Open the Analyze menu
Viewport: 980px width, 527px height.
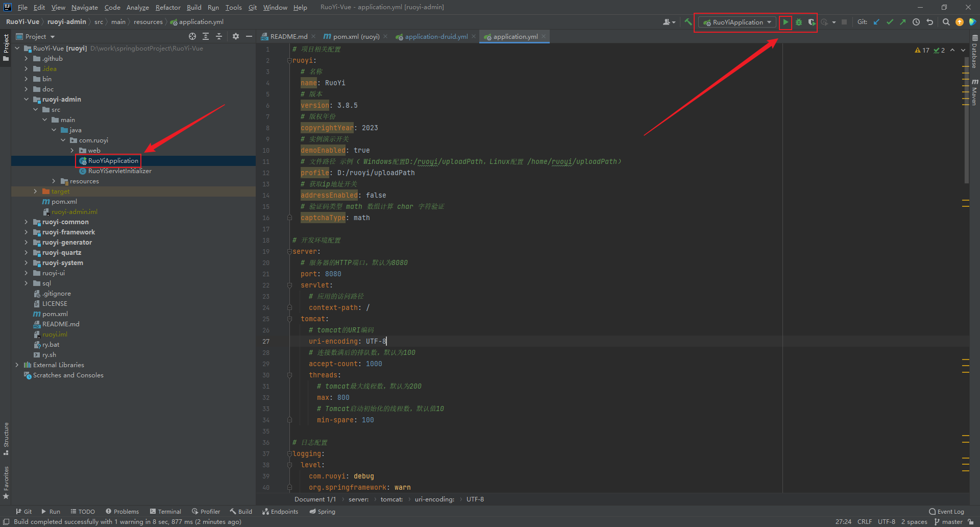point(137,7)
